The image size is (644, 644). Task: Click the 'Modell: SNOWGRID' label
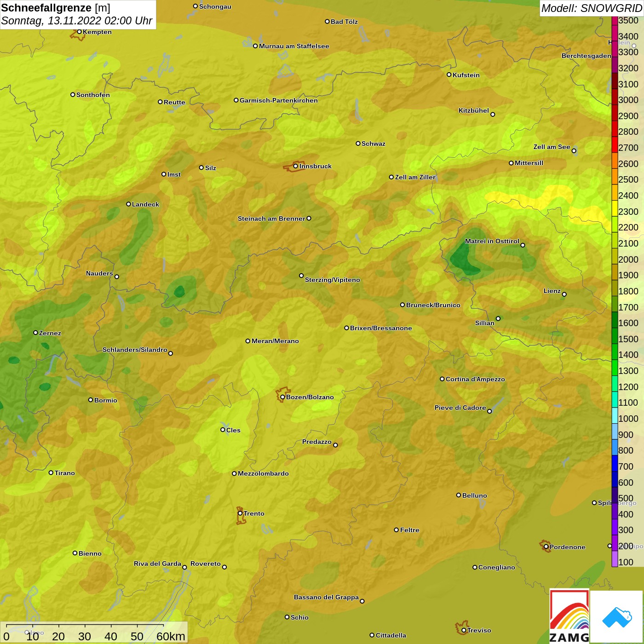[x=592, y=8]
